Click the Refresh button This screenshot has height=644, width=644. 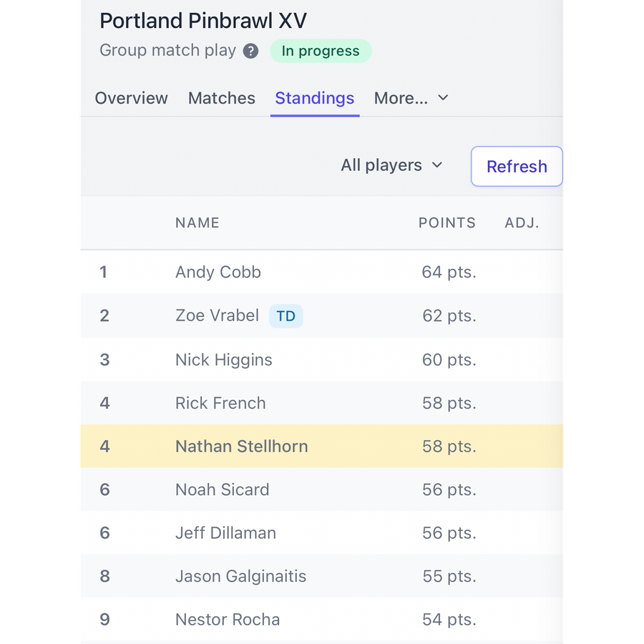pos(517,166)
